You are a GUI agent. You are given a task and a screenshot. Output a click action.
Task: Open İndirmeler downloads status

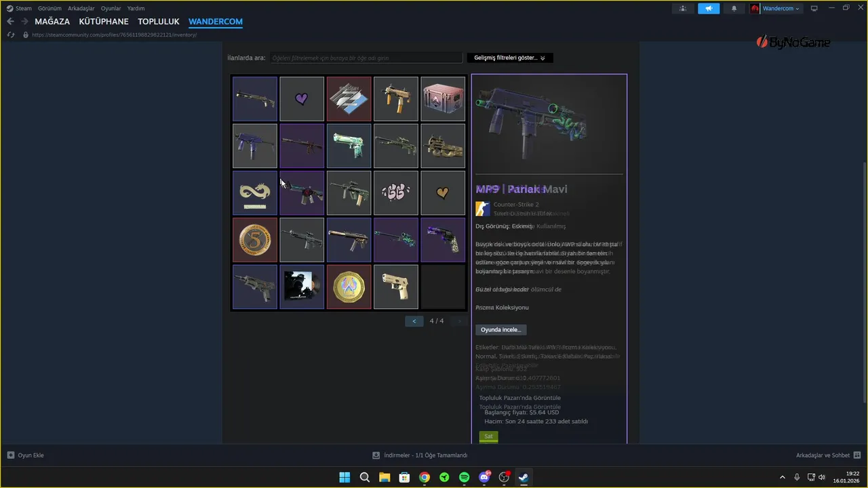click(420, 455)
